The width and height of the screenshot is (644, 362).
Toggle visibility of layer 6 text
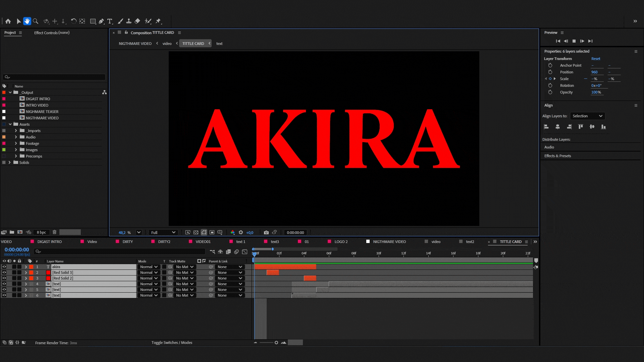pyautogui.click(x=4, y=295)
